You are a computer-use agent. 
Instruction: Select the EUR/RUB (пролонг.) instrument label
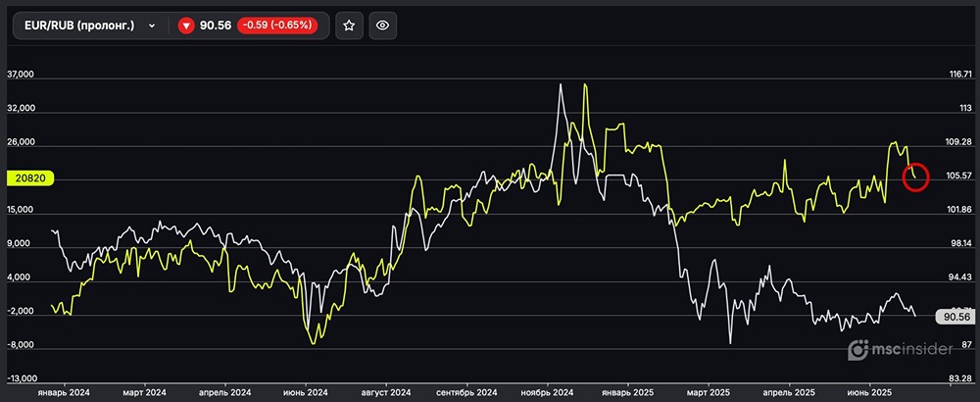click(80, 26)
